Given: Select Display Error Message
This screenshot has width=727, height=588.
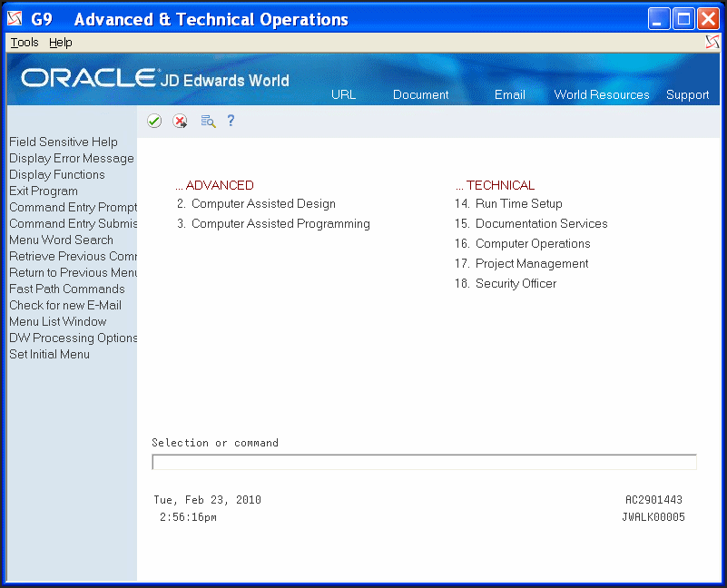Looking at the screenshot, I should click(72, 158).
